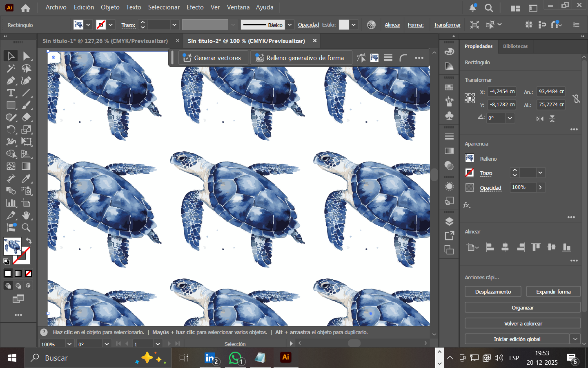This screenshot has height=368, width=588.
Task: Select the Pen tool
Action: (11, 81)
